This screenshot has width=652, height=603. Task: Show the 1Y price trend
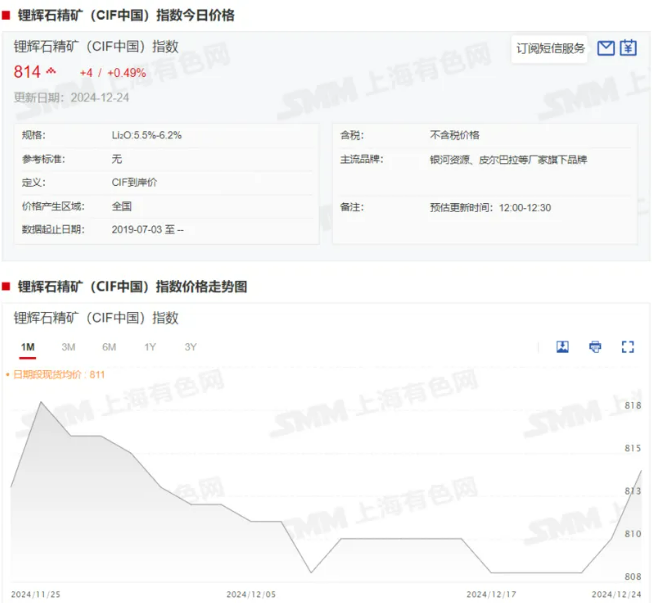tap(150, 347)
